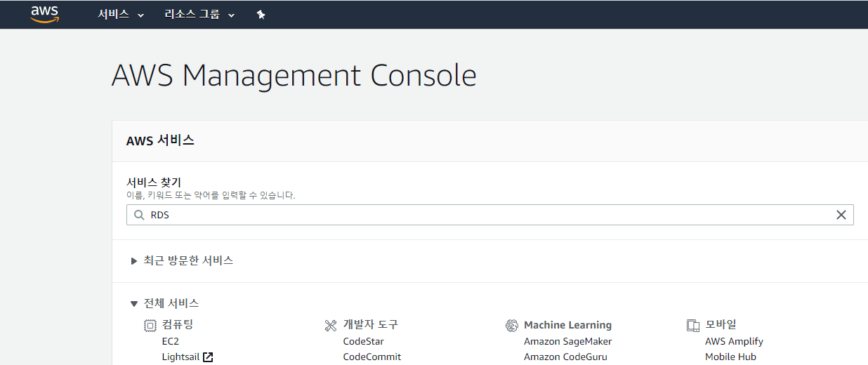Image resolution: width=868 pixels, height=365 pixels.
Task: Open the CodeStar service link
Action: (363, 341)
